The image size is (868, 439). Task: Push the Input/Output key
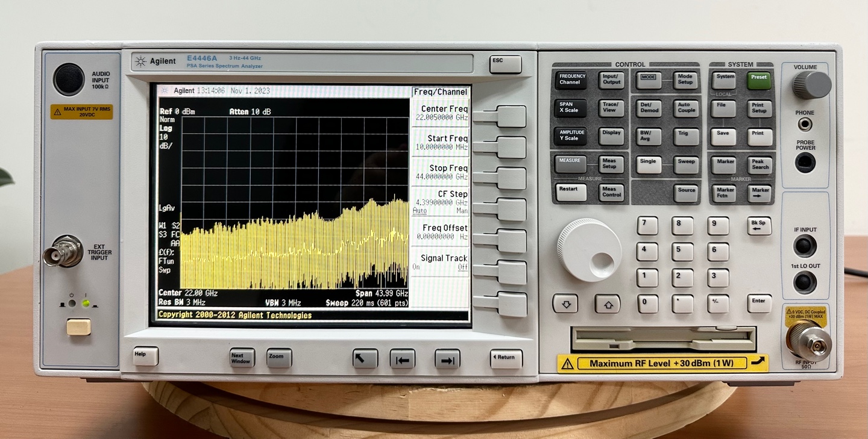(611, 80)
